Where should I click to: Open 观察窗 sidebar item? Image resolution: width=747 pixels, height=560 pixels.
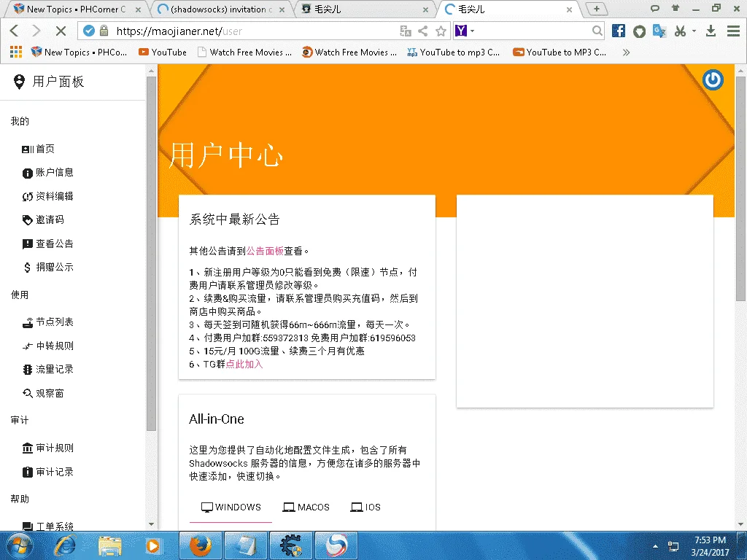coord(43,393)
